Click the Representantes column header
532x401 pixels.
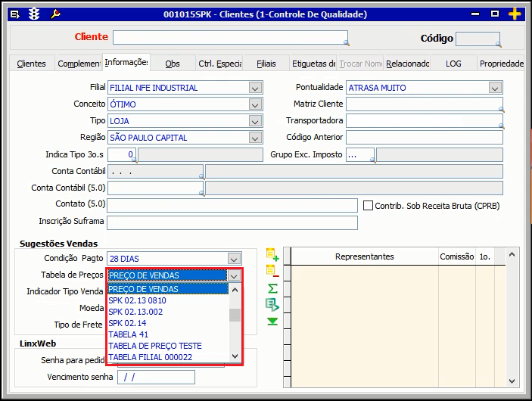(364, 256)
